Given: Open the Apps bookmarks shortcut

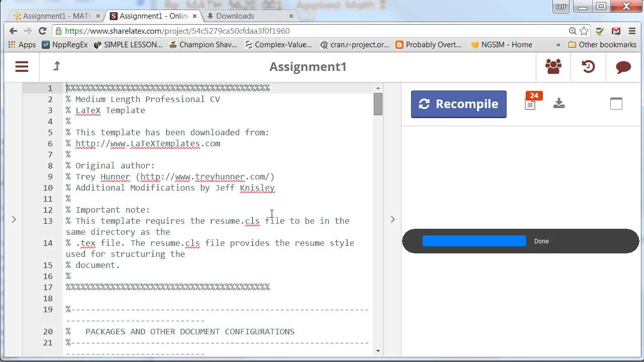Looking at the screenshot, I should 22,44.
